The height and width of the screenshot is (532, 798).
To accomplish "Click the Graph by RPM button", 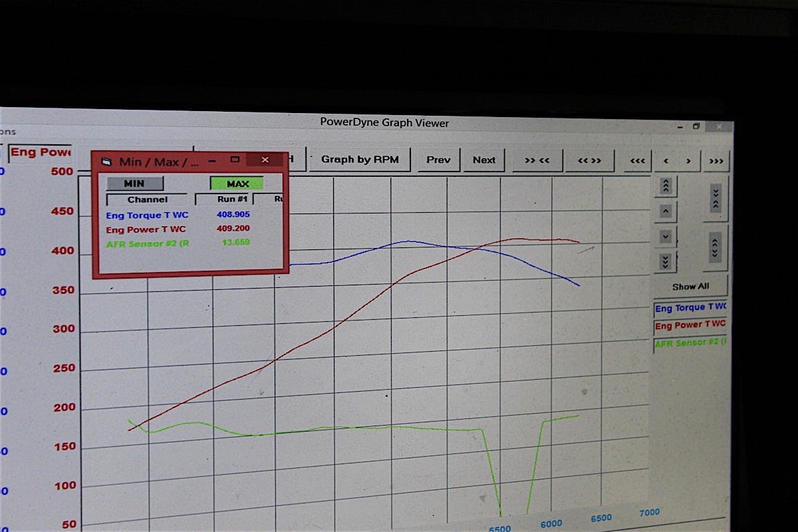I will click(360, 159).
